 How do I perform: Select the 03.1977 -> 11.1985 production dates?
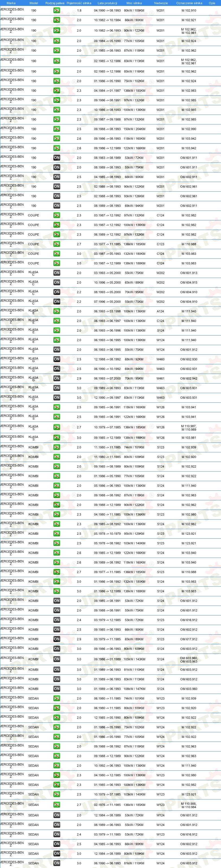(x=107, y=244)
